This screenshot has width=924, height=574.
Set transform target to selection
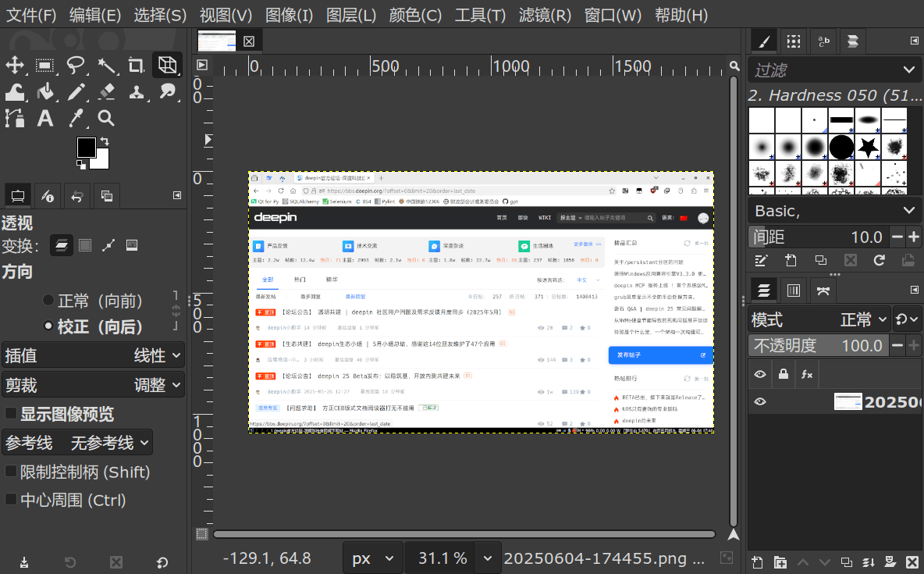(85, 245)
